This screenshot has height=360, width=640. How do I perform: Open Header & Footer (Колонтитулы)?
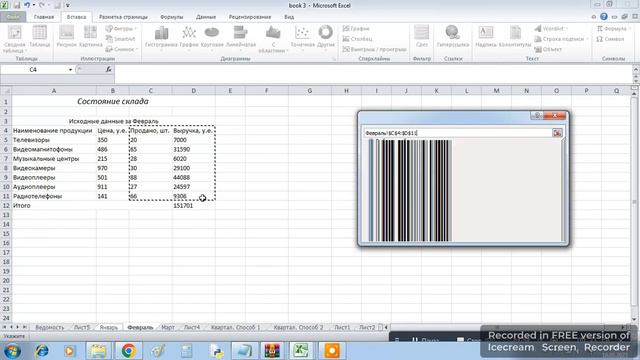pyautogui.click(x=515, y=36)
